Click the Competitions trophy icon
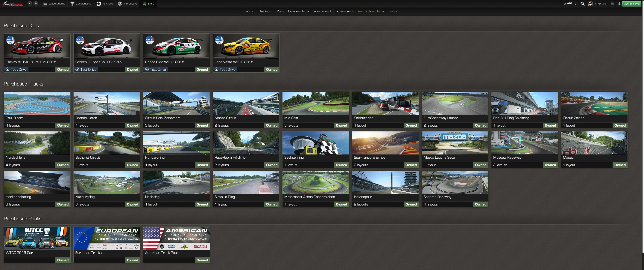 [x=72, y=4]
